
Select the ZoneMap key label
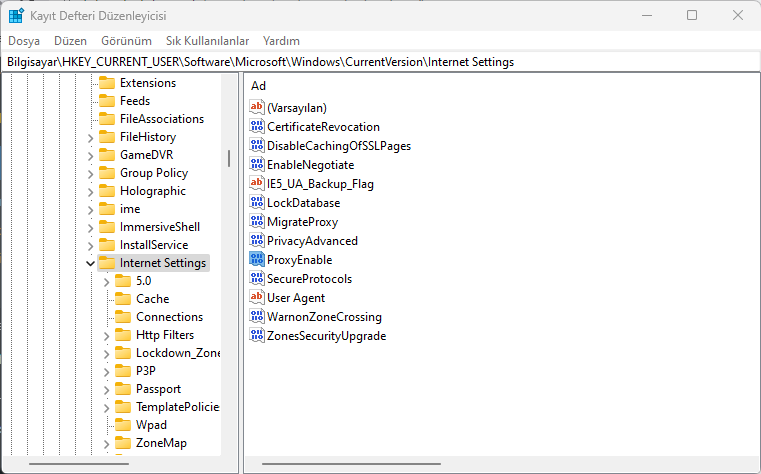pos(161,443)
